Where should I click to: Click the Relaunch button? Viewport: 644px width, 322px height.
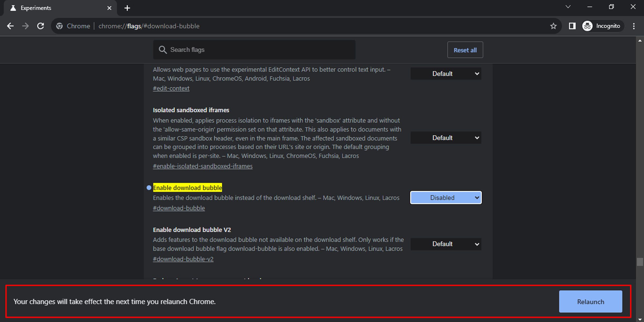[590, 302]
